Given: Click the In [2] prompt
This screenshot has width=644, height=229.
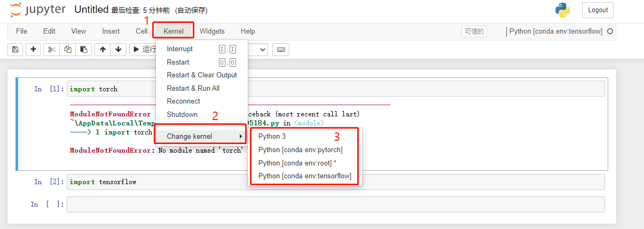Looking at the screenshot, I should (x=49, y=182).
